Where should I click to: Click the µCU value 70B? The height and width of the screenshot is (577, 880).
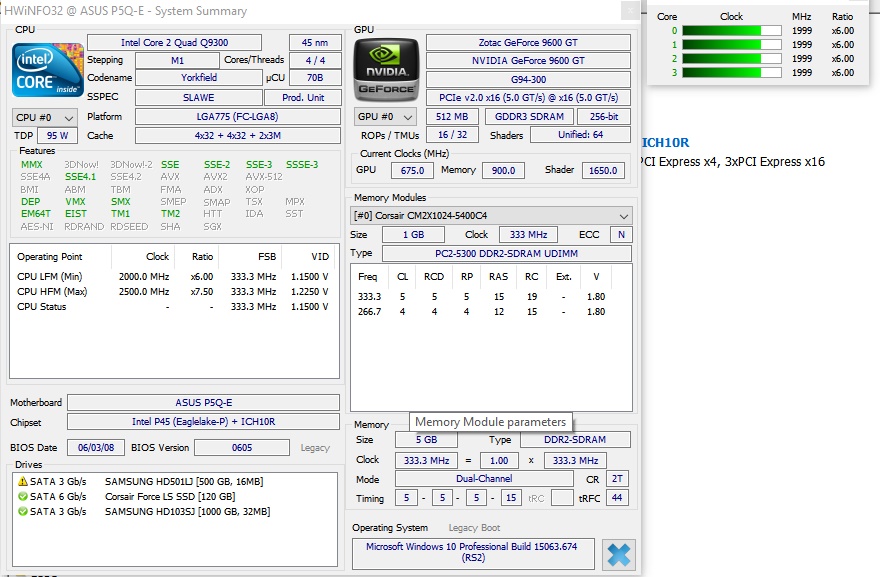tap(315, 78)
